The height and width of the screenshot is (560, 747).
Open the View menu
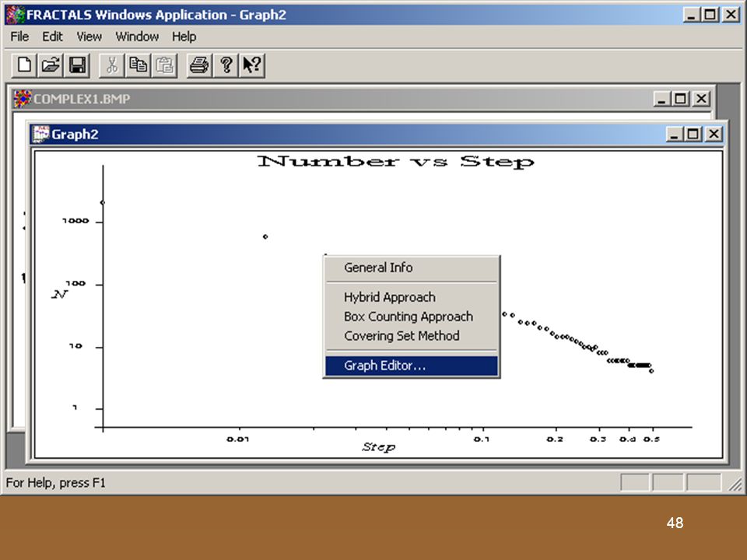89,37
